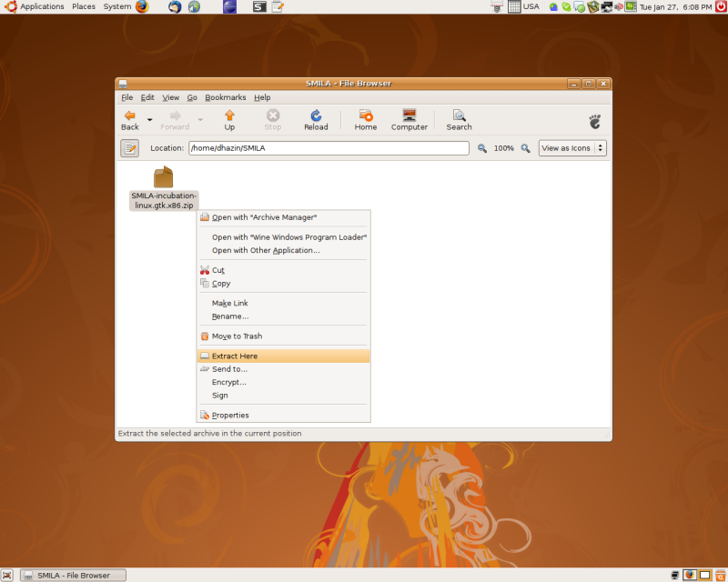Zoom out using magnifier minus icon
The width and height of the screenshot is (728, 582).
click(482, 148)
